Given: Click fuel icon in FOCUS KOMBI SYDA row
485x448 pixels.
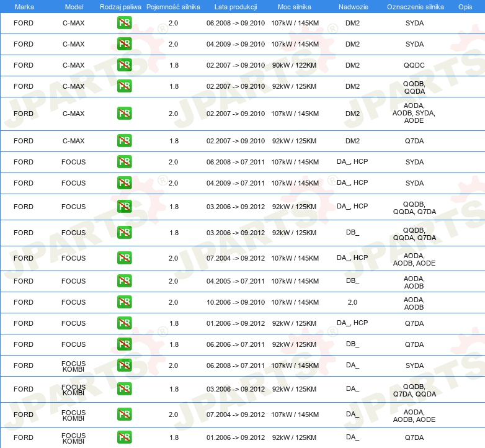Looking at the screenshot, I should [x=124, y=365].
